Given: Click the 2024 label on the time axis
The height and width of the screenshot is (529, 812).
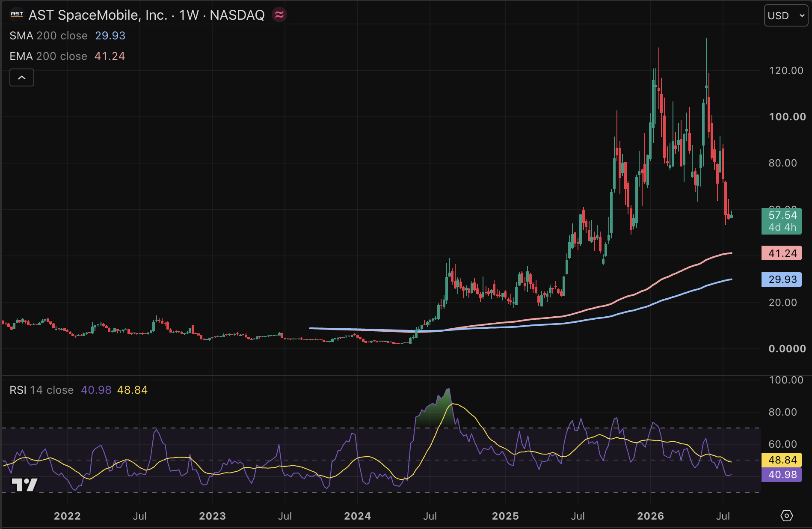Looking at the screenshot, I should tap(358, 516).
